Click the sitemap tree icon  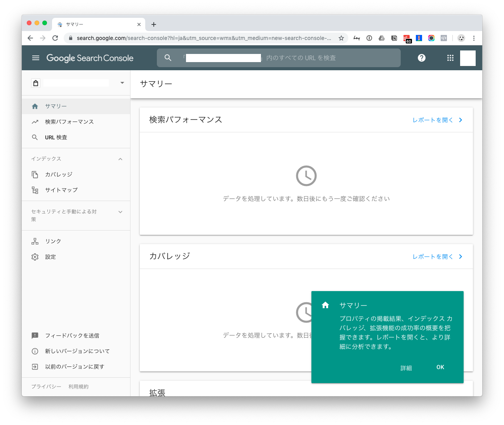[x=35, y=190]
